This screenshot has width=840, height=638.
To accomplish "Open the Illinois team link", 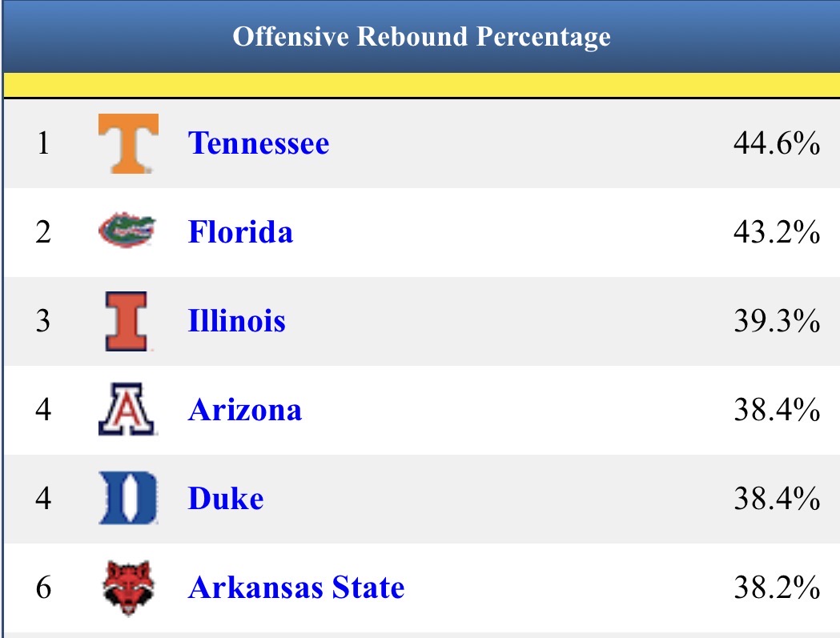I will [237, 321].
